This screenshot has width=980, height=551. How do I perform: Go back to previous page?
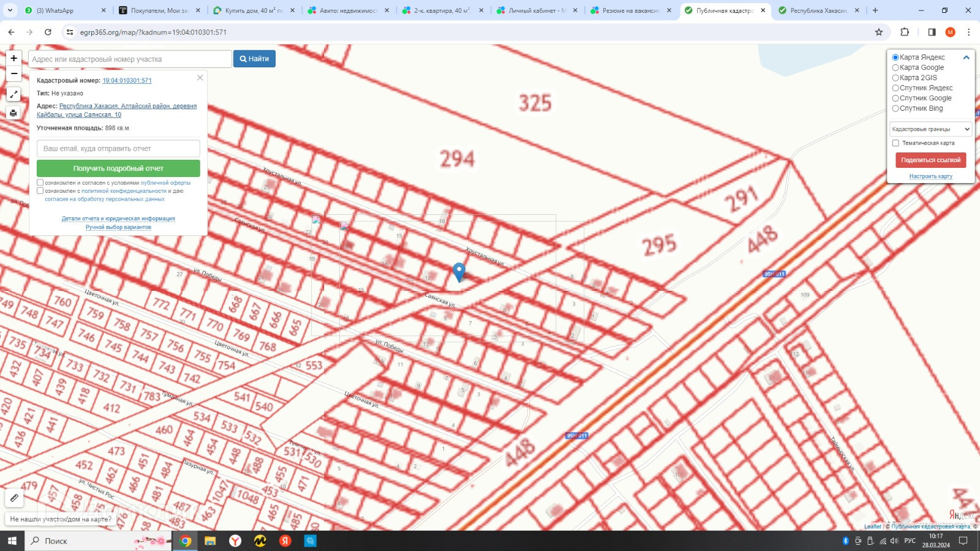coord(11,32)
